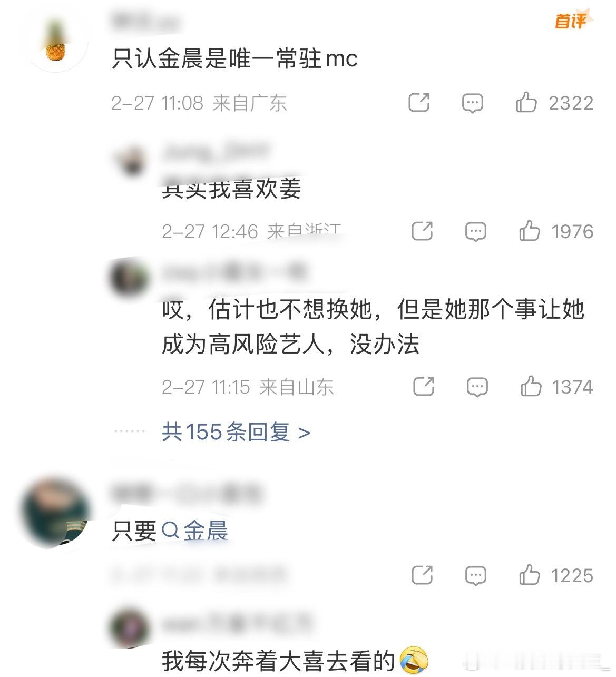The height and width of the screenshot is (677, 616).
Task: Open the 金晨 search hashtag link
Action: 194,530
